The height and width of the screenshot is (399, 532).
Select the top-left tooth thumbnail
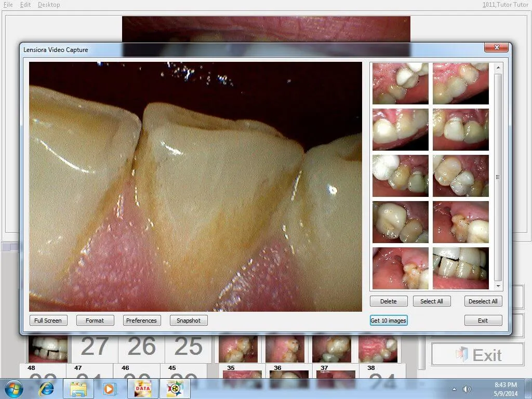click(400, 83)
